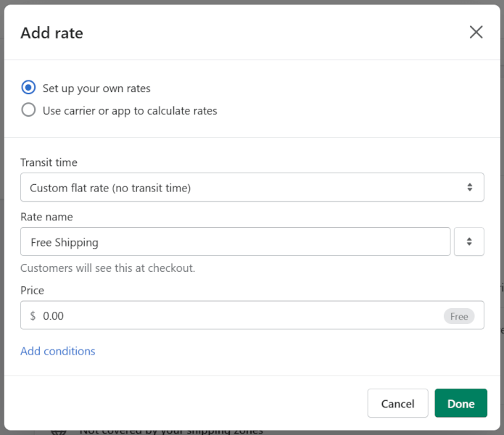Click the Rate name text field
504x435 pixels.
(235, 241)
